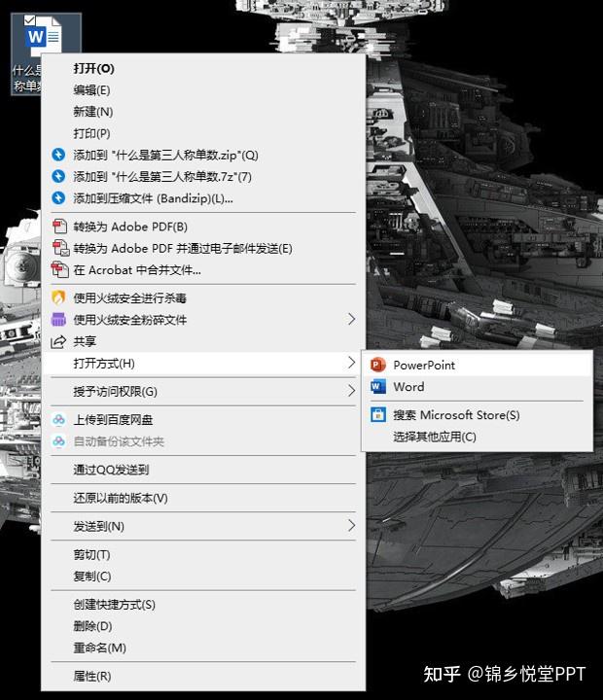Click the Huorong shield icon for 进行杀毒

tap(58, 297)
